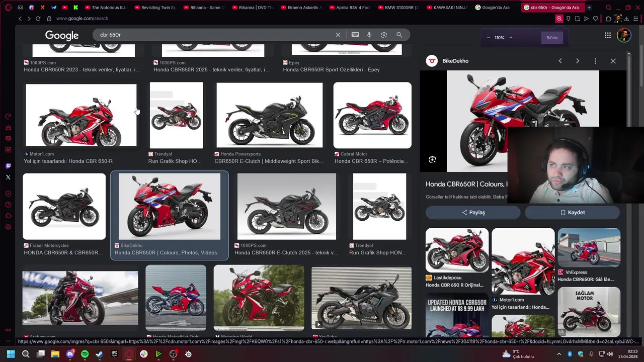The image size is (644, 362).
Task: Open the weather widget showing 9°C
Action: pos(519,354)
